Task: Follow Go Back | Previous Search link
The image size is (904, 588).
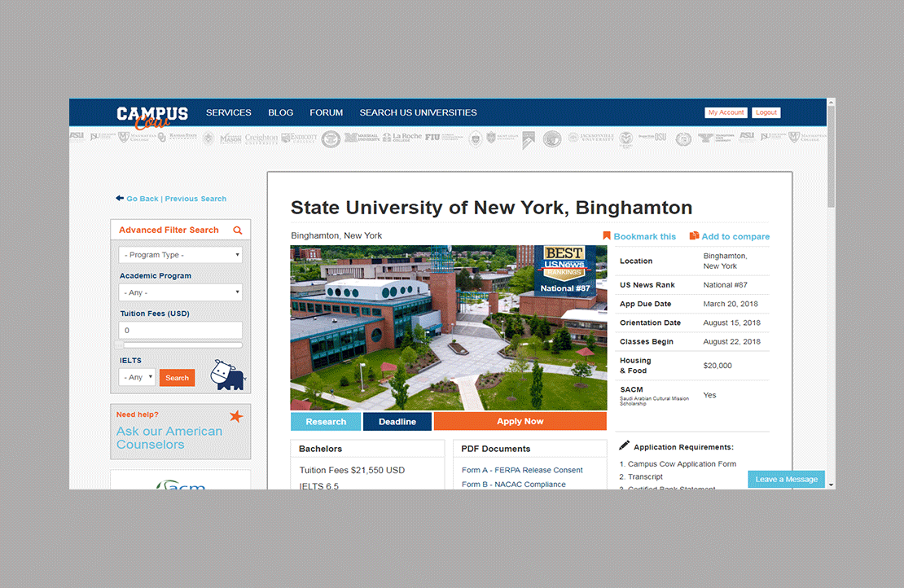Action: [177, 198]
